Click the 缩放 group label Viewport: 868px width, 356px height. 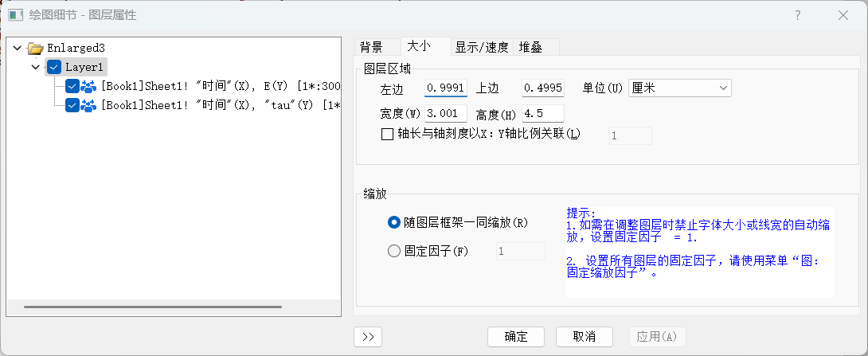375,194
